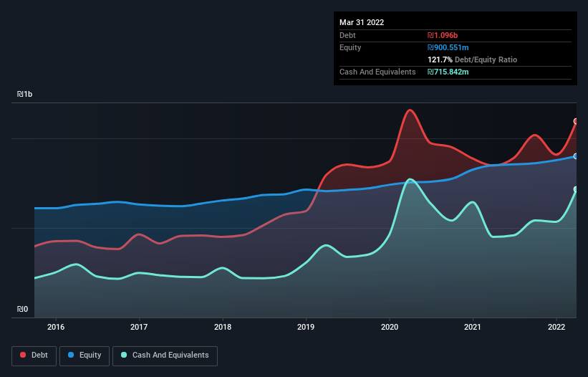Click the 2017 x-axis label
Viewport: 588px width, 377px height.
point(139,327)
